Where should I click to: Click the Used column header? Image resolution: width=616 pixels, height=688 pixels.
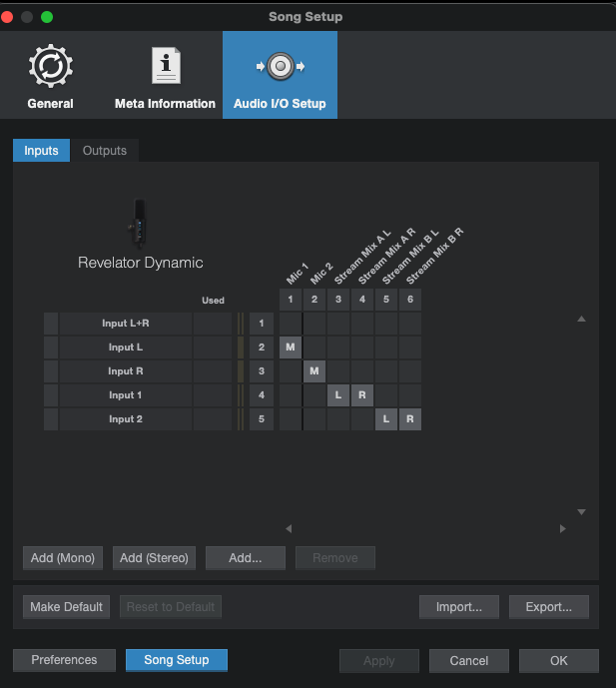click(x=213, y=301)
